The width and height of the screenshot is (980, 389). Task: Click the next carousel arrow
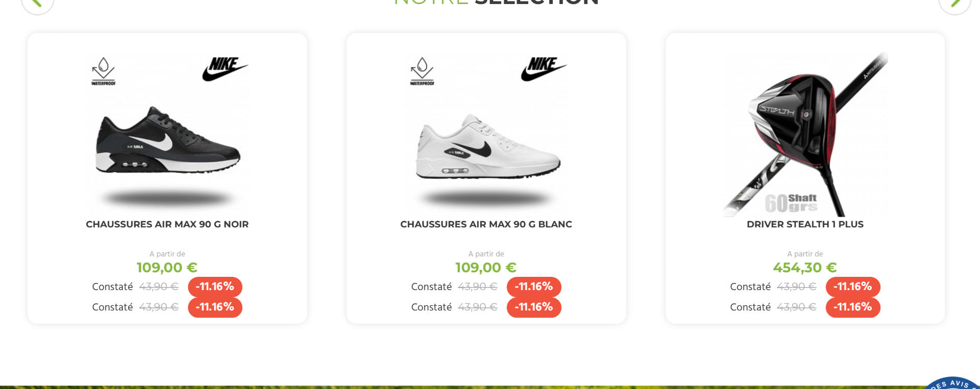tap(954, 5)
